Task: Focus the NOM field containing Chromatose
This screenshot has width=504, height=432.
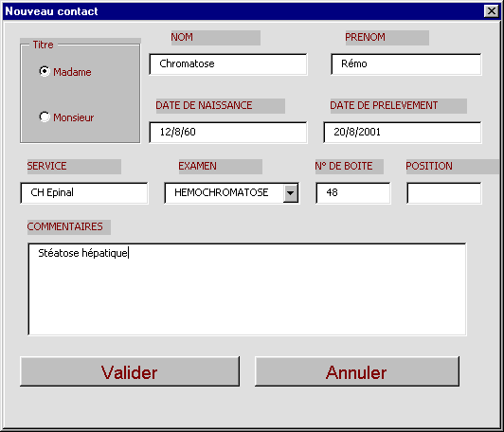Action: (x=228, y=64)
